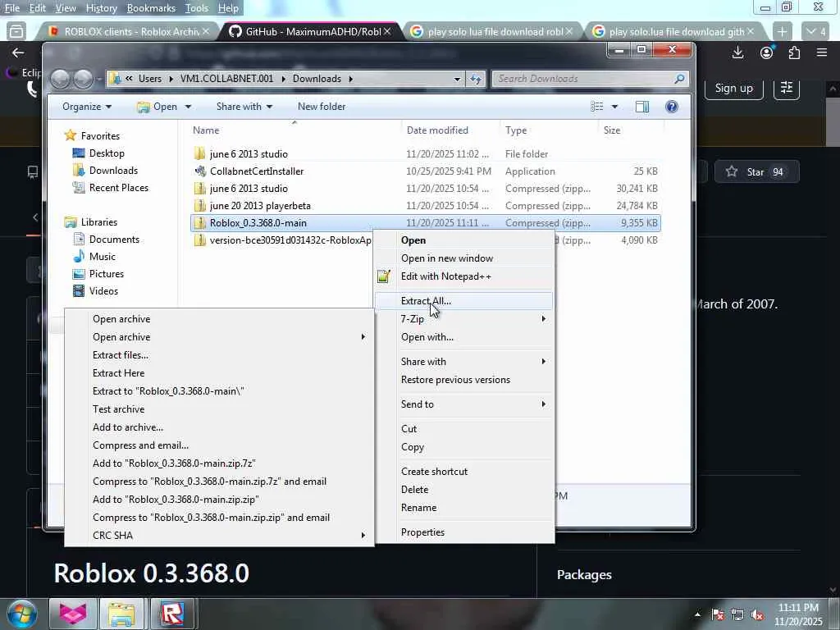The image size is (840, 630).
Task: Click the Windows Start orb
Action: (x=21, y=614)
